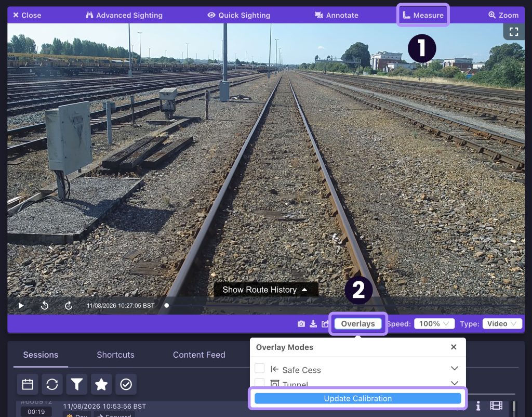Open the Speed 100% dropdown
Screen dimensions: 532x417
pos(434,324)
